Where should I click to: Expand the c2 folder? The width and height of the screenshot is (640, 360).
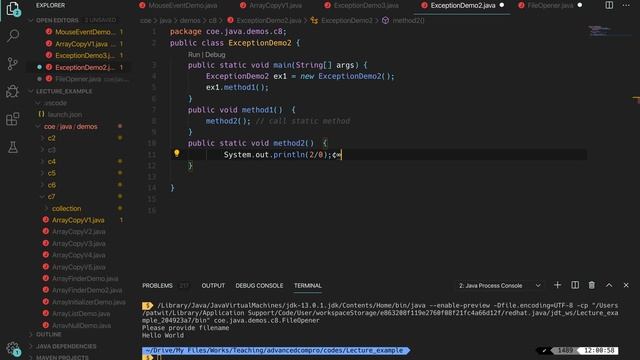(x=51, y=138)
